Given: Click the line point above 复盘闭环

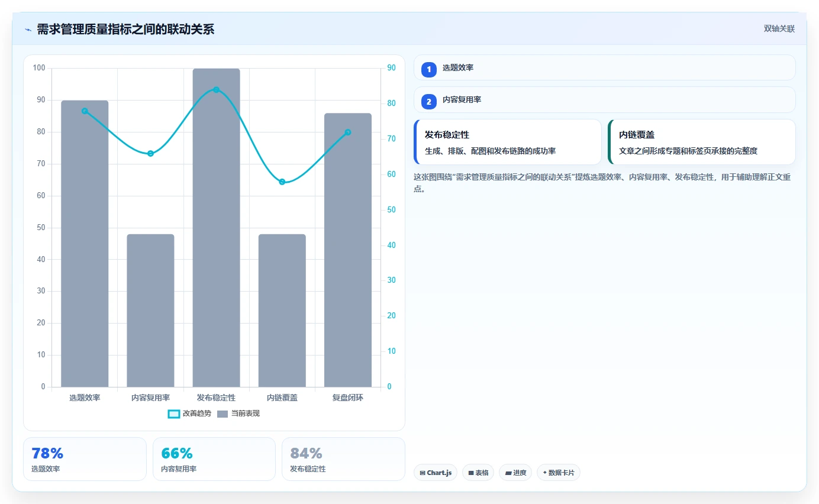Looking at the screenshot, I should [347, 133].
